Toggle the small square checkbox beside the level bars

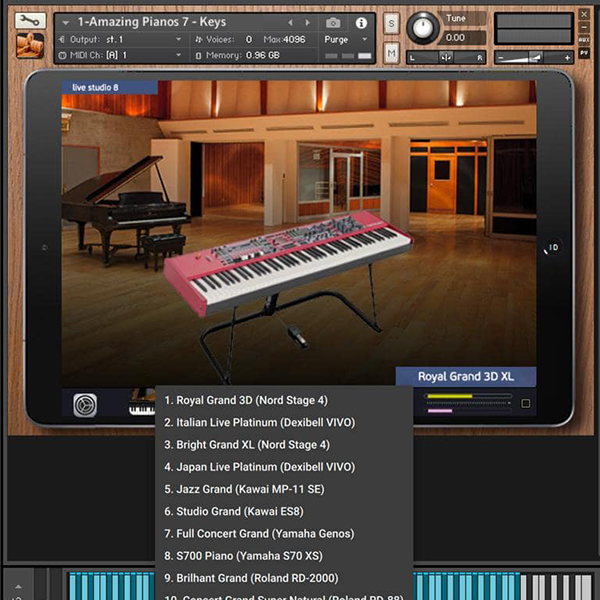tap(525, 403)
